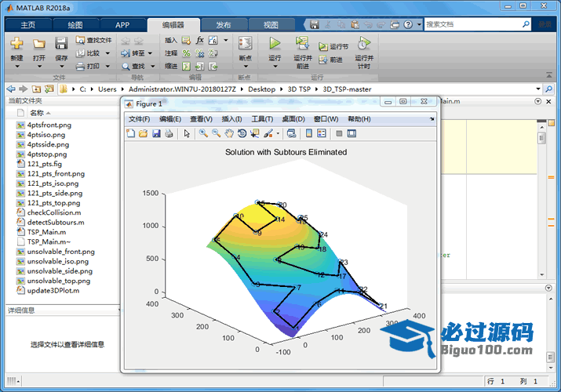Click Show Plot Tools and Dock icon

[x=352, y=133]
